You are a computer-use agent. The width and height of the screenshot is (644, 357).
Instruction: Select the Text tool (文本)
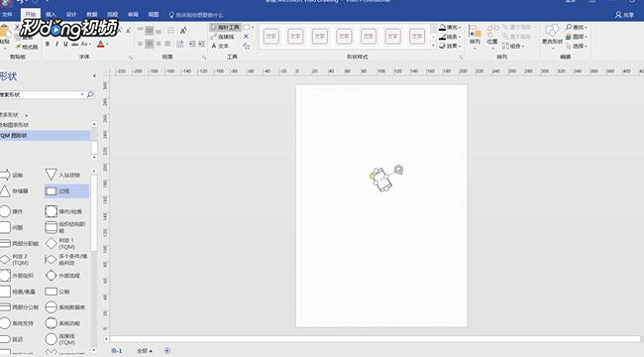pyautogui.click(x=220, y=46)
